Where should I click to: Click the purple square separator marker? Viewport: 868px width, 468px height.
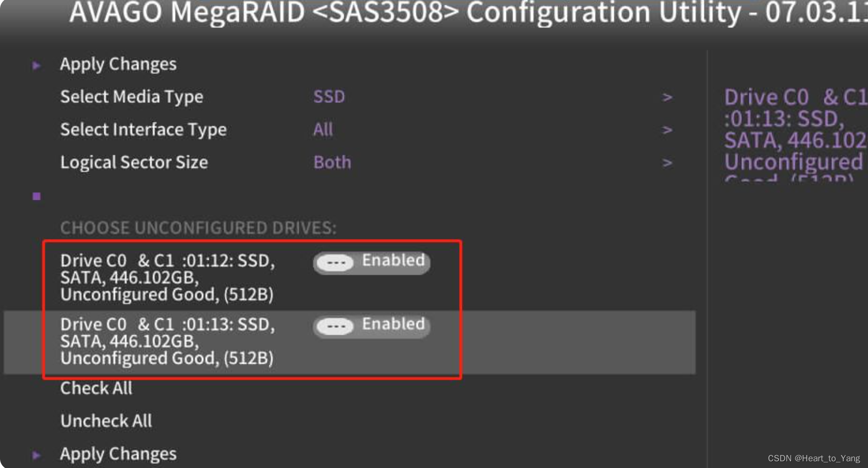[x=36, y=196]
